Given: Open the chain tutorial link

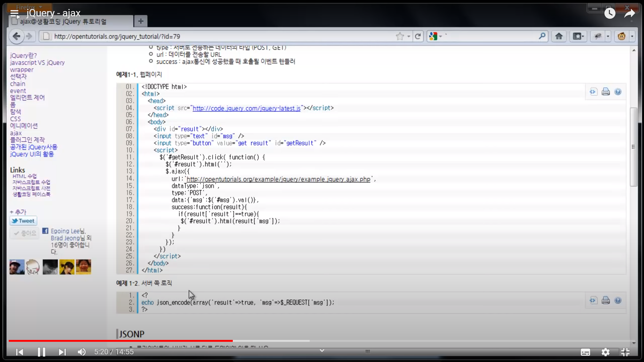Looking at the screenshot, I should [x=17, y=84].
